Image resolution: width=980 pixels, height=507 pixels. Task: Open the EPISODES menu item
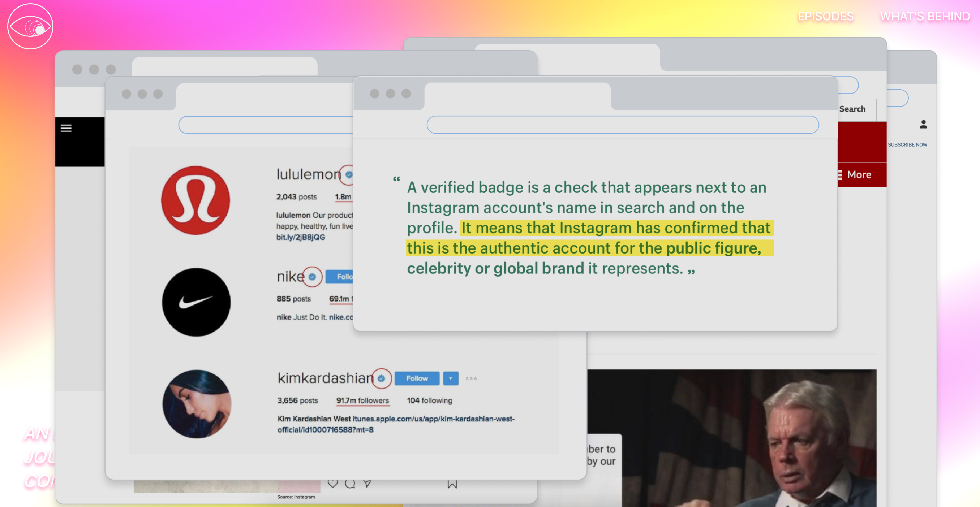826,16
